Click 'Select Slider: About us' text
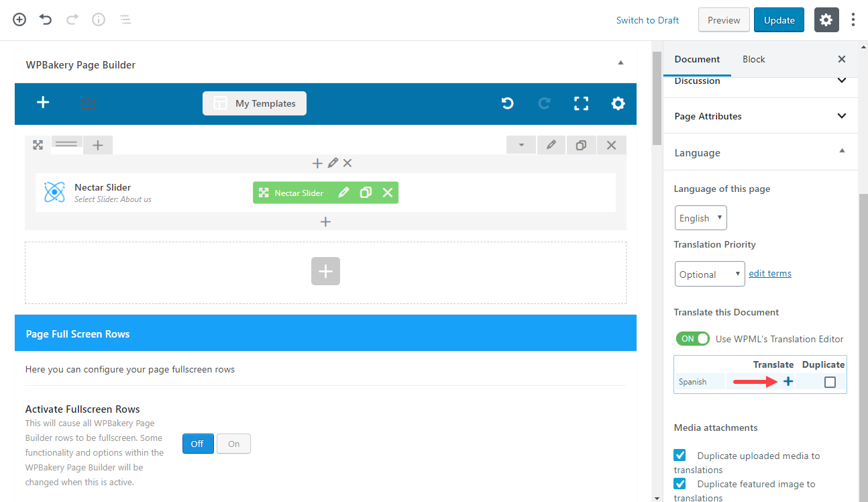This screenshot has height=502, width=868. click(x=113, y=199)
